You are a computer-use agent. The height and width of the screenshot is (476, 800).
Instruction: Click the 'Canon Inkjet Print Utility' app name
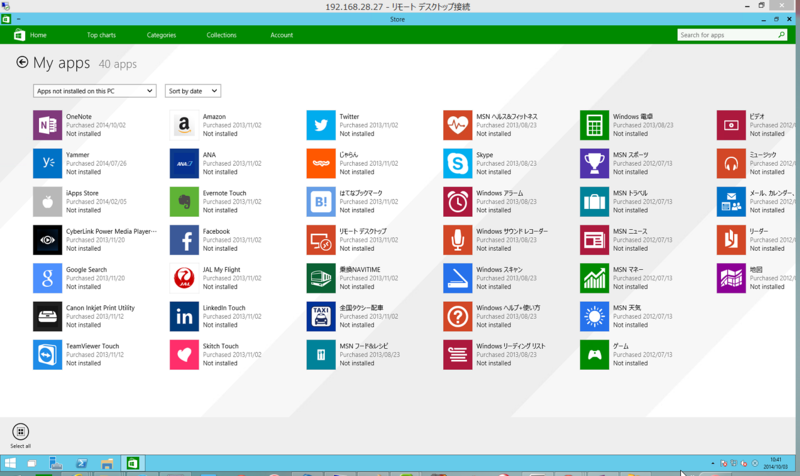point(101,308)
